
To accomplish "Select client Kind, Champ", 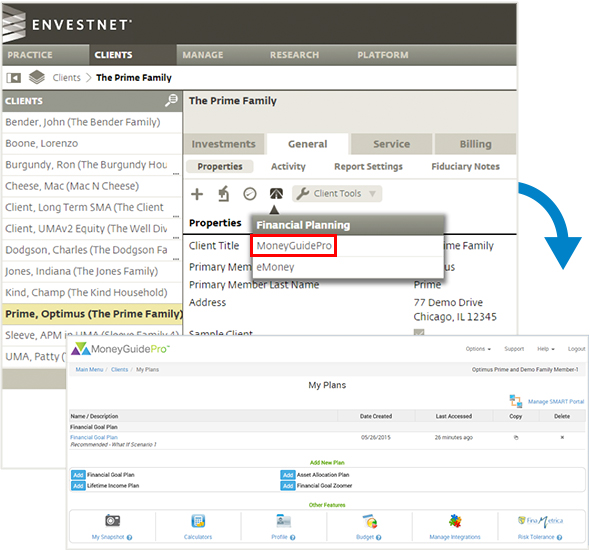I will click(92, 293).
